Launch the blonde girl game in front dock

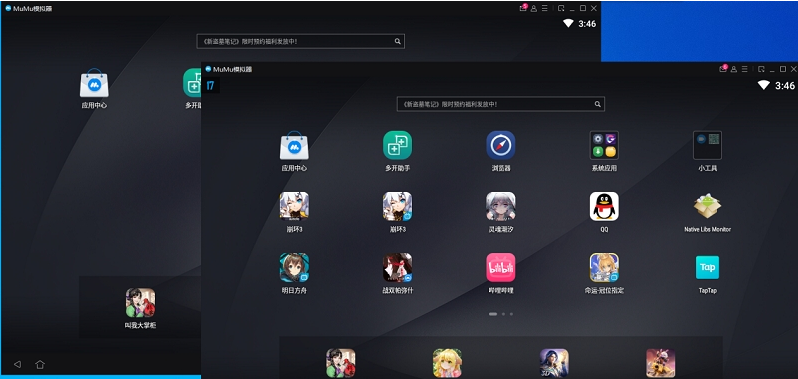447,363
